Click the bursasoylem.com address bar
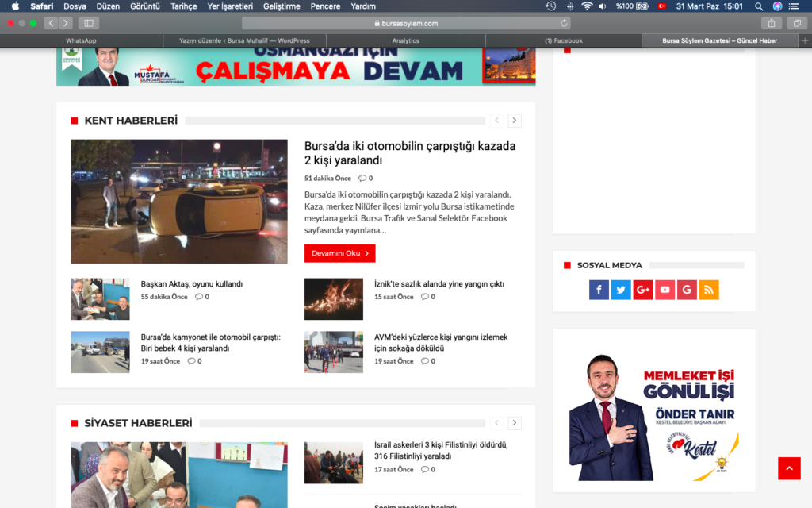812x508 pixels. (x=405, y=23)
